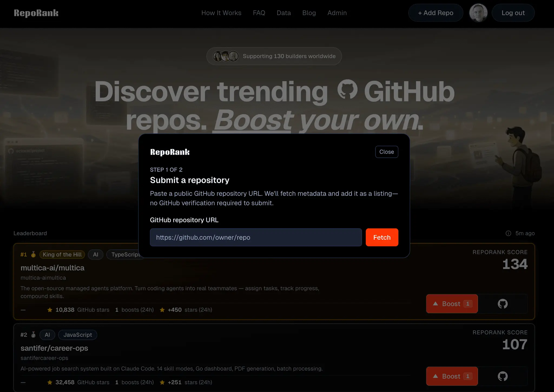Image resolution: width=554 pixels, height=392 pixels.
Task: Click the 32,458 GitHub stars count
Action: click(78, 382)
